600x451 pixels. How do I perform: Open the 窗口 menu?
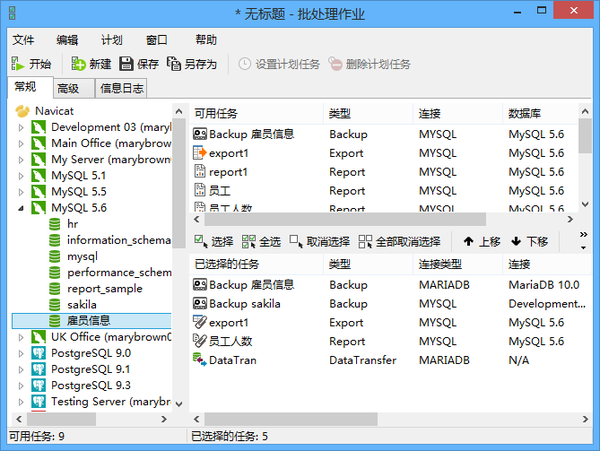tap(157, 40)
